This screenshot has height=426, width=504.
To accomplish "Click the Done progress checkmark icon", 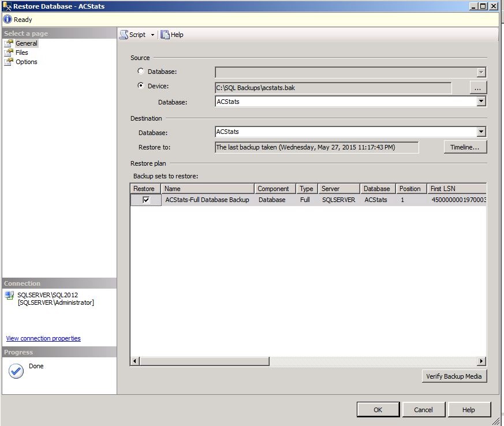I will pos(16,371).
